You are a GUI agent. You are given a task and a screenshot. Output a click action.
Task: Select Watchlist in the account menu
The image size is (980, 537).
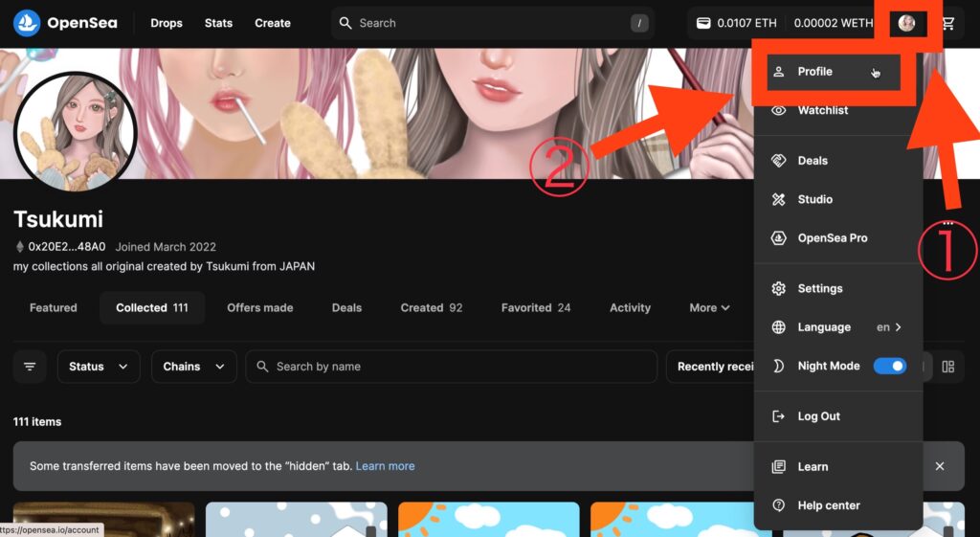[x=838, y=111]
